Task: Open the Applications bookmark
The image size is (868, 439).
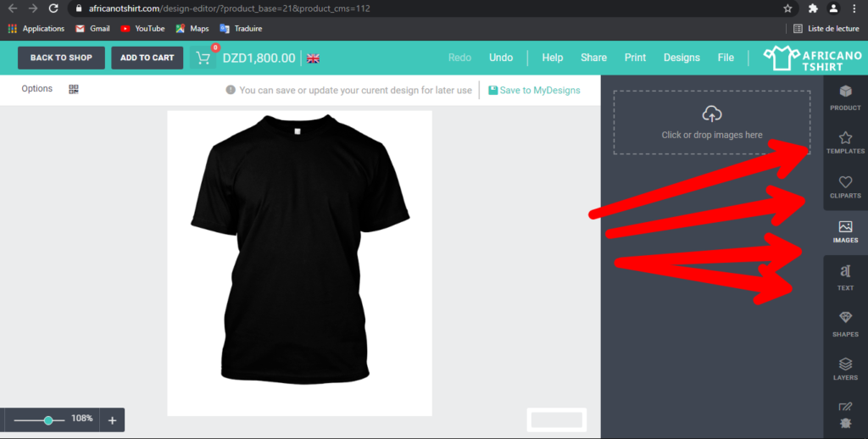Action: (36, 28)
